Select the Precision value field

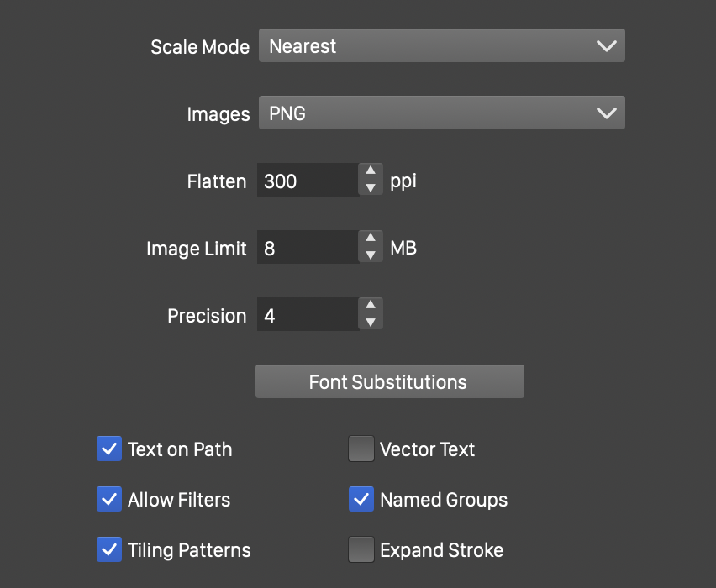307,315
